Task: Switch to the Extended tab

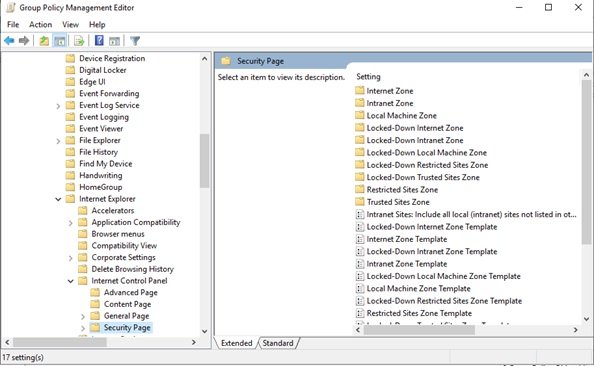Action: 236,343
